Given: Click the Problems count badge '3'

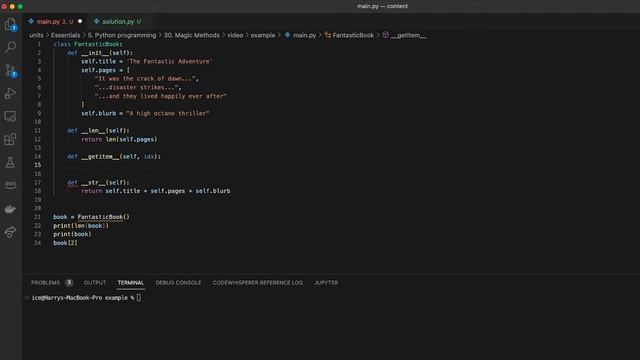Looking at the screenshot, I should [x=69, y=282].
